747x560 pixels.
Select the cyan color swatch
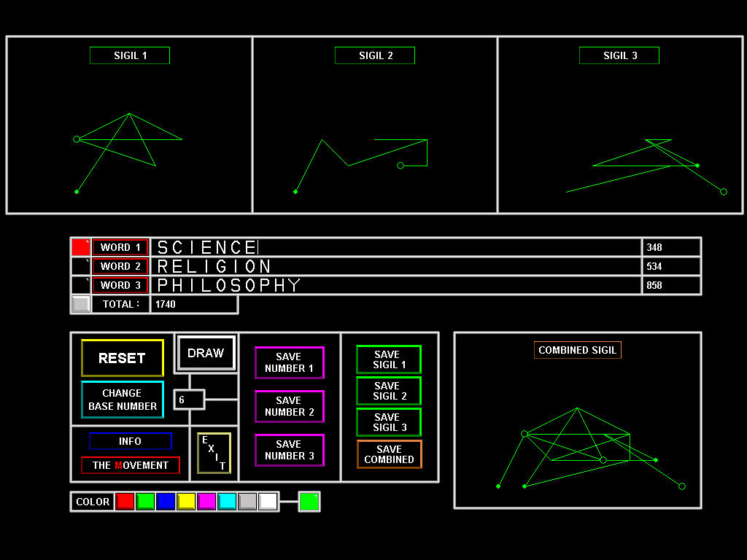point(228,502)
